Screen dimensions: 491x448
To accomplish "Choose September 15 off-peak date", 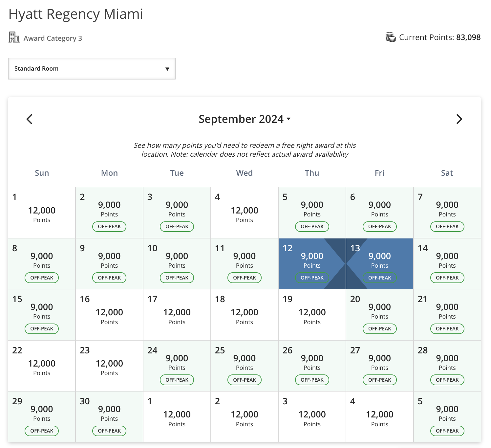I will pyautogui.click(x=42, y=315).
